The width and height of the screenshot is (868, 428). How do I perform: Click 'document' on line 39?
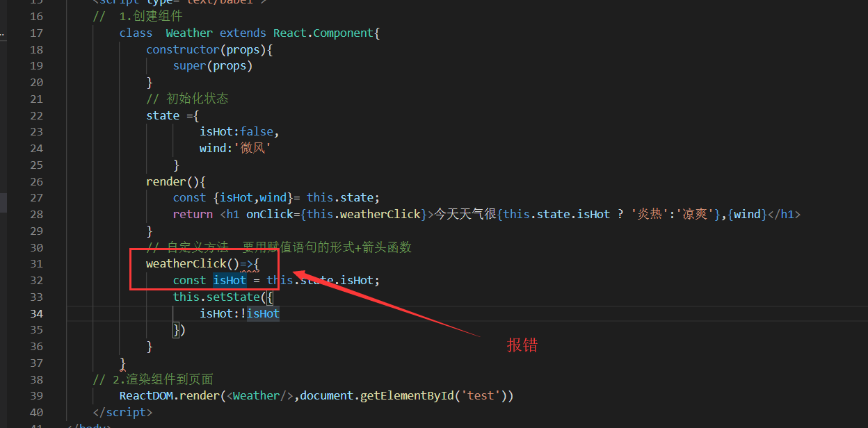point(327,395)
